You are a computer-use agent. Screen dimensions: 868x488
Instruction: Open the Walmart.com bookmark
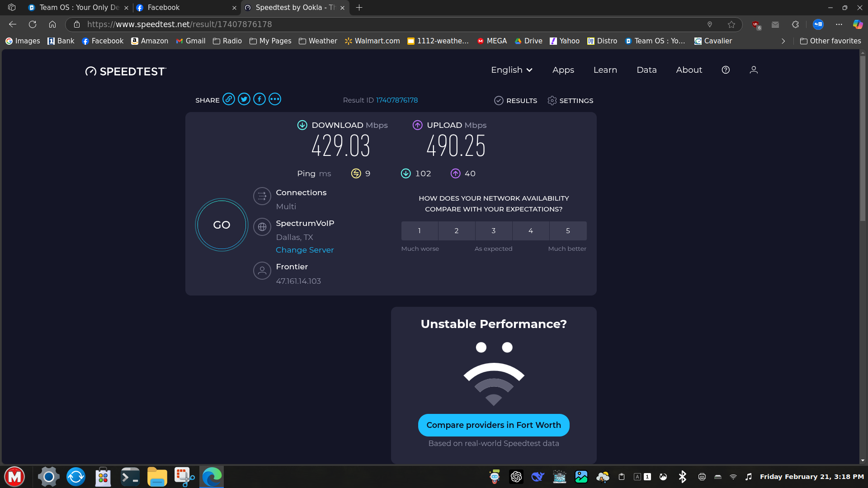(x=373, y=41)
